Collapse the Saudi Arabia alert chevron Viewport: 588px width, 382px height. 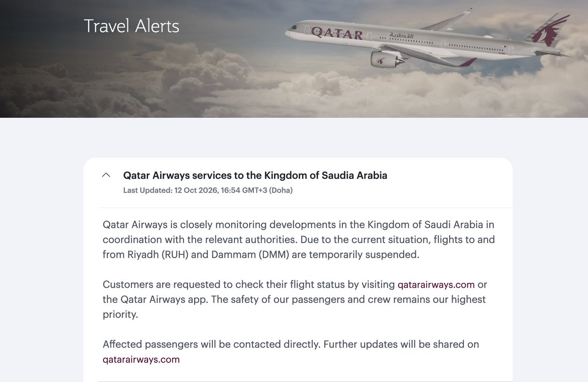coord(106,175)
